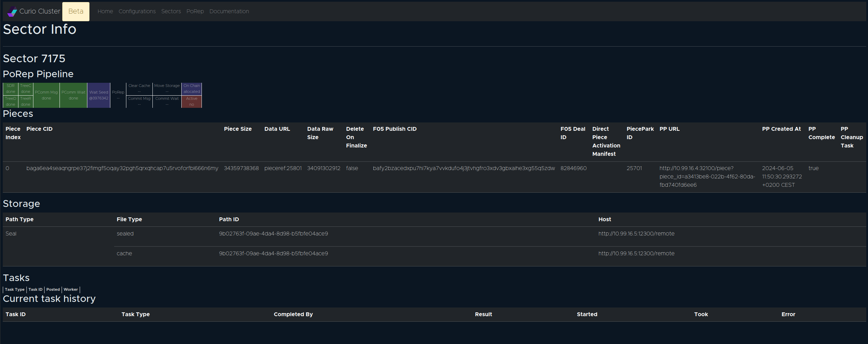This screenshot has height=344, width=868.
Task: Navigate to PoRep in the top bar
Action: tap(195, 11)
